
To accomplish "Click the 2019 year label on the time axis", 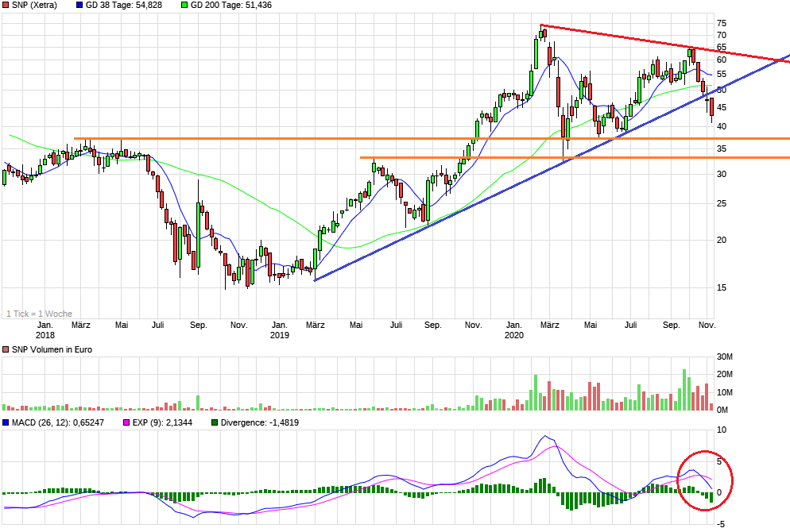I will [x=280, y=335].
